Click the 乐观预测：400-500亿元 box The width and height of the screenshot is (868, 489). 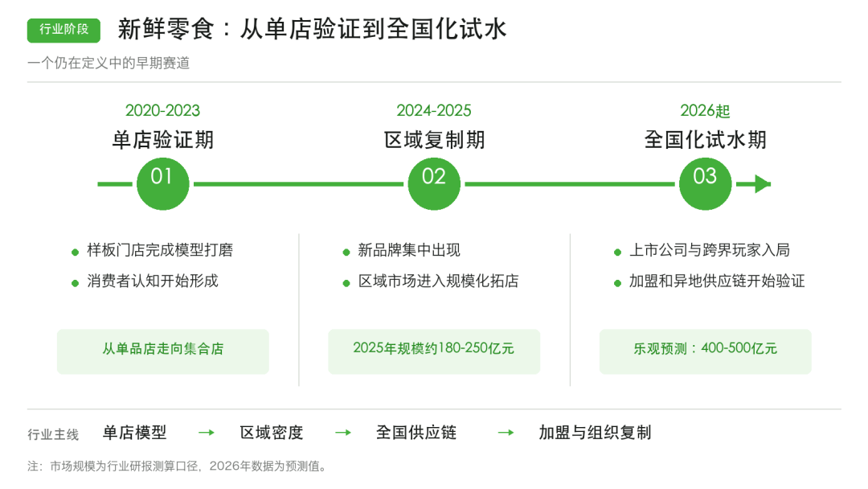(706, 351)
